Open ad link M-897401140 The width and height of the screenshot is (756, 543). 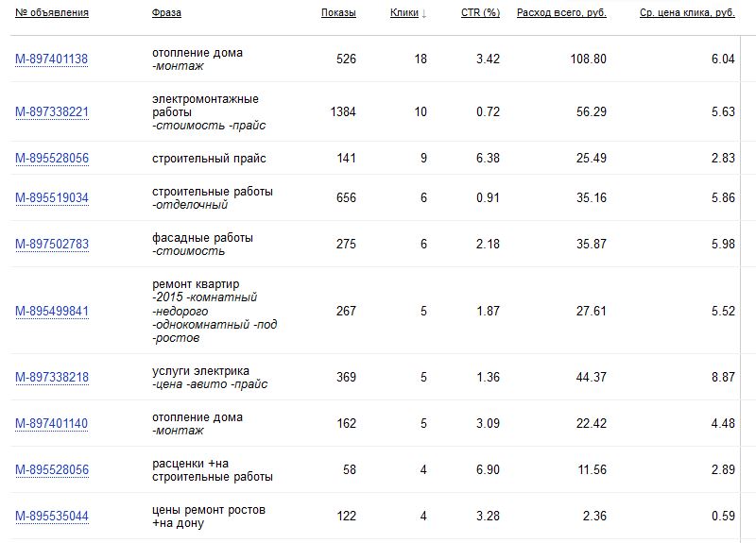click(x=52, y=424)
